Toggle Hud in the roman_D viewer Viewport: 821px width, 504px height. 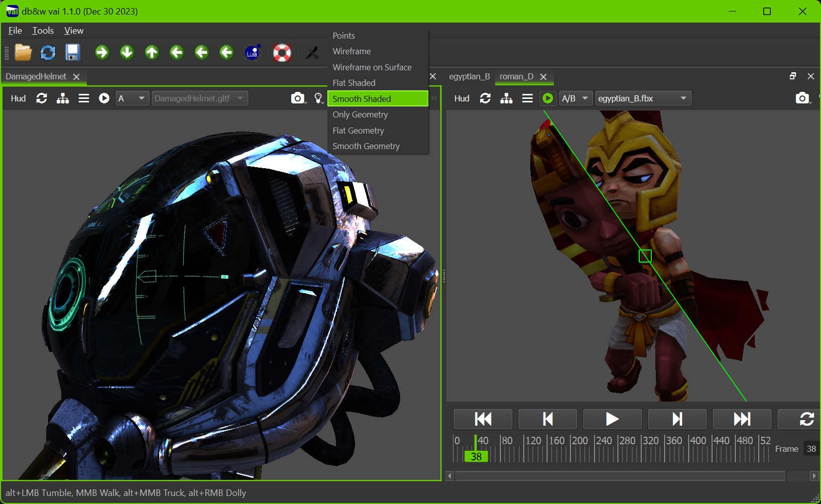461,98
